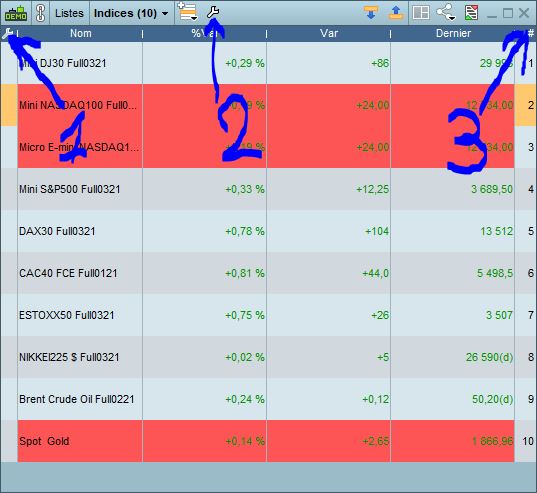Expand the Indices (10) list dropdown
The height and width of the screenshot is (493, 537).
coord(131,13)
